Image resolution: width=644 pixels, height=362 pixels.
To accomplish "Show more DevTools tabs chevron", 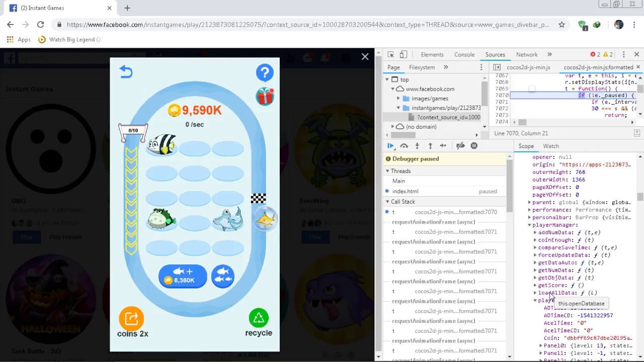I will (x=549, y=54).
